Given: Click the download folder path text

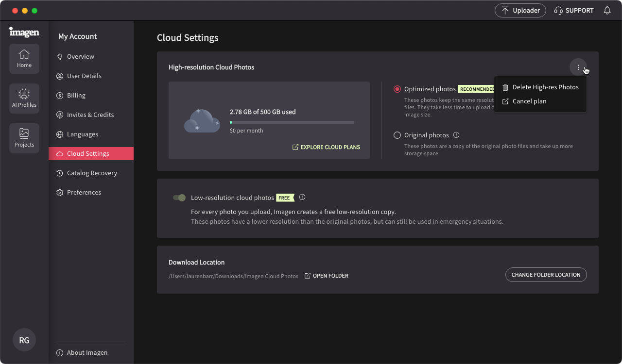Looking at the screenshot, I should click(x=233, y=276).
